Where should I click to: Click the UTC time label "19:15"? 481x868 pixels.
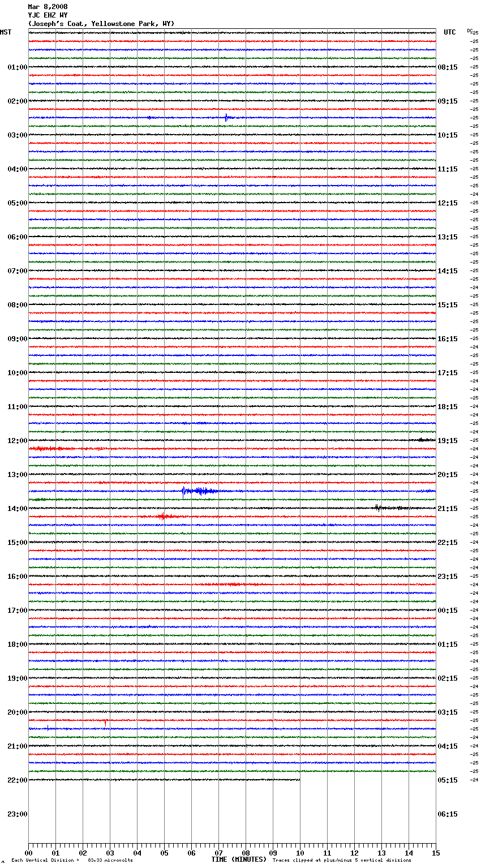[448, 441]
